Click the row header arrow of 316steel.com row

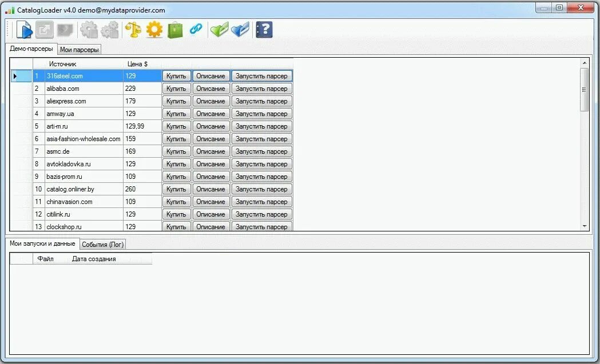[21, 75]
